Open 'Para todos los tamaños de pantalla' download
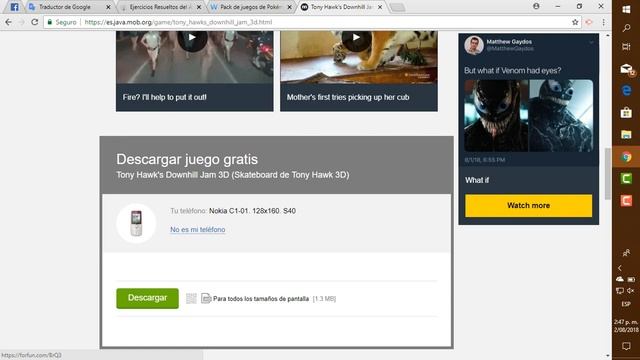The image size is (640, 360). (261, 299)
